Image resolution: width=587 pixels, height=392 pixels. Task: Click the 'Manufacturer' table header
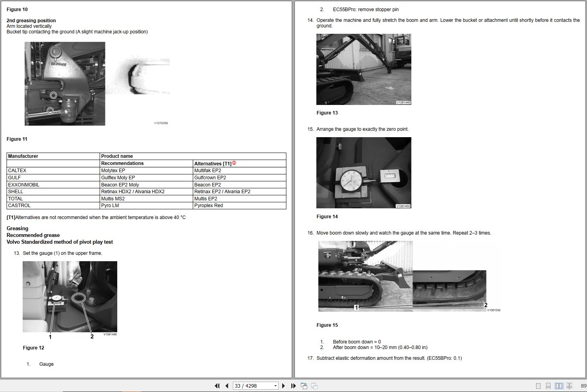[53, 156]
